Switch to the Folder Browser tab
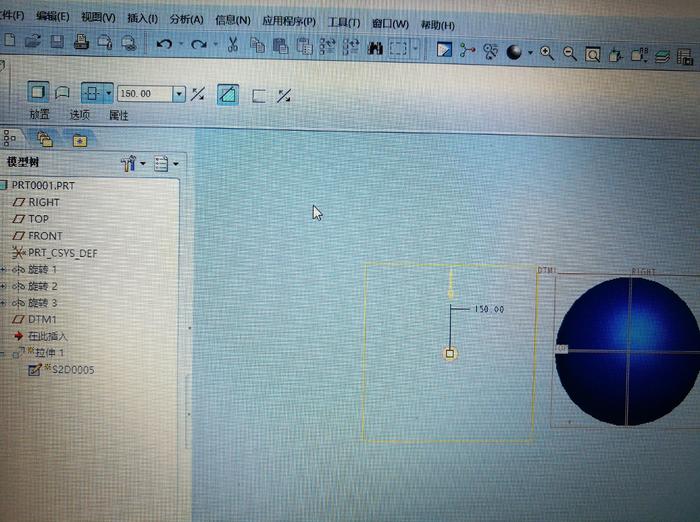The width and height of the screenshot is (700, 522). tap(45, 140)
